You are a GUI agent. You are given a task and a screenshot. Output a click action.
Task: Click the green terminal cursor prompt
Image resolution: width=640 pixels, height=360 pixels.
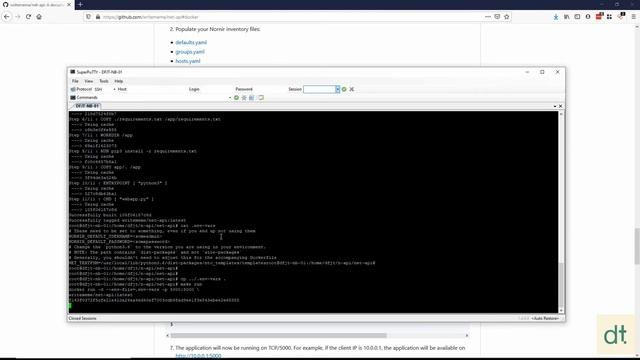[x=70, y=305]
